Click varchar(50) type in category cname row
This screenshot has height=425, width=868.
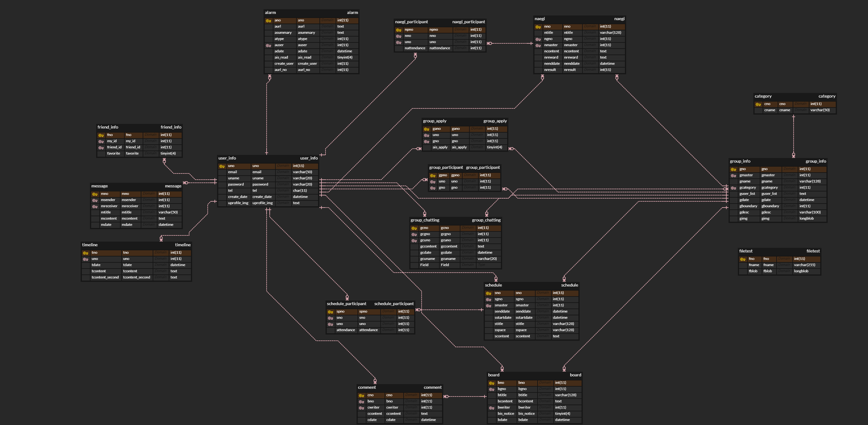[x=820, y=110]
